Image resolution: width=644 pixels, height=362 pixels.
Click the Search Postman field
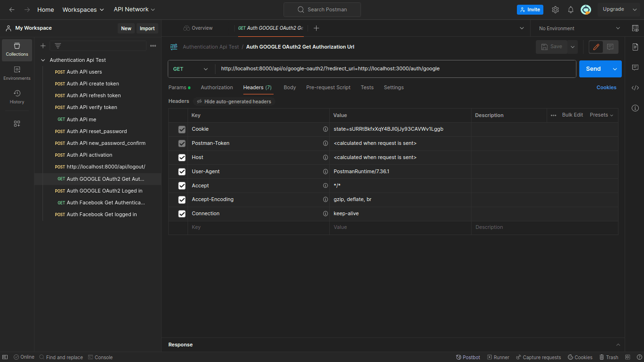(322, 9)
